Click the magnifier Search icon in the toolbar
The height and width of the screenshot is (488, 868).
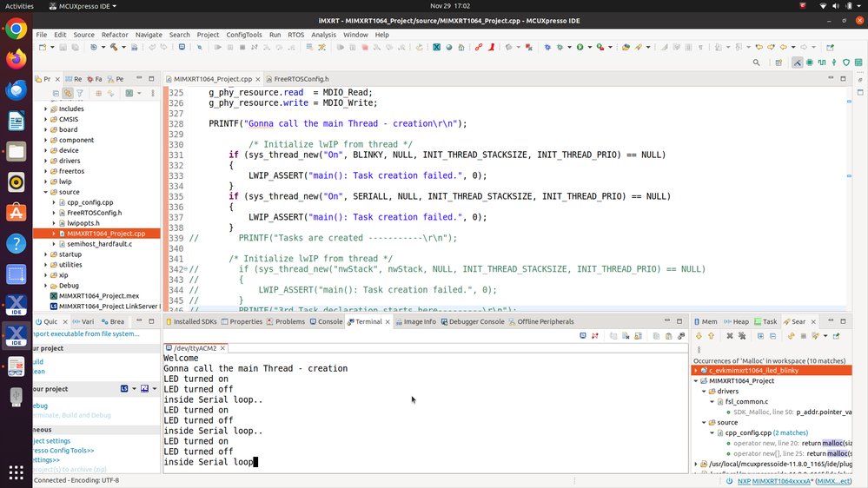[x=756, y=63]
